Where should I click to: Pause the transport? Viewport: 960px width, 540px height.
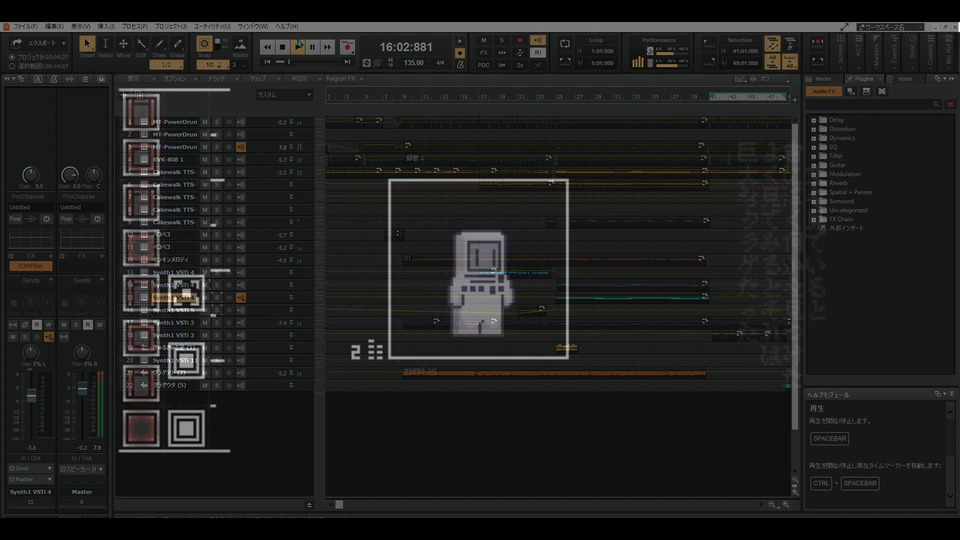(x=312, y=47)
